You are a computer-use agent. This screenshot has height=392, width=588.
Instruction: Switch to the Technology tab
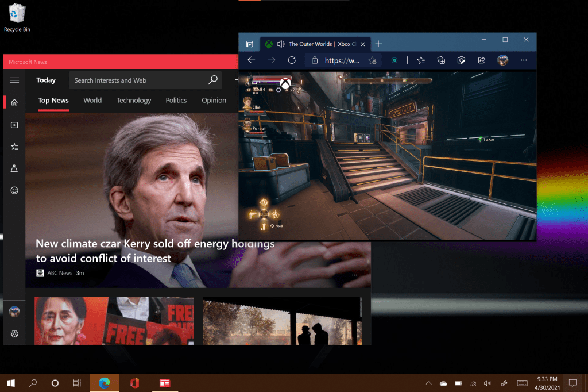134,100
